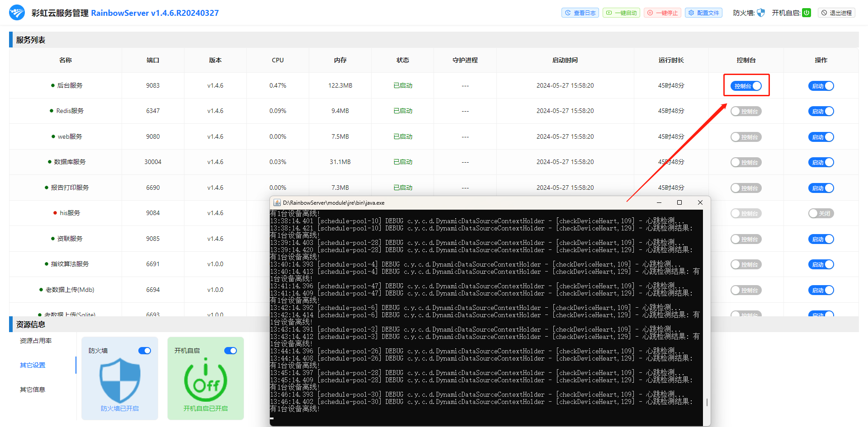
Task: Turn off 启动 switch for Redis服务
Action: coord(821,111)
